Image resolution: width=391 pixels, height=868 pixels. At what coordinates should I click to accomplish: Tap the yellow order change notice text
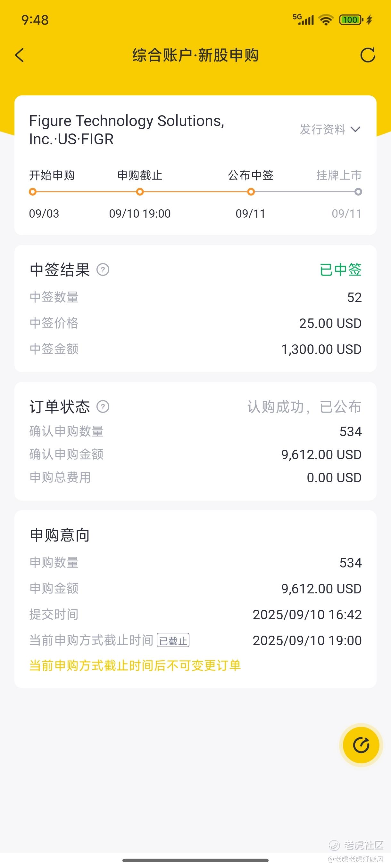135,665
